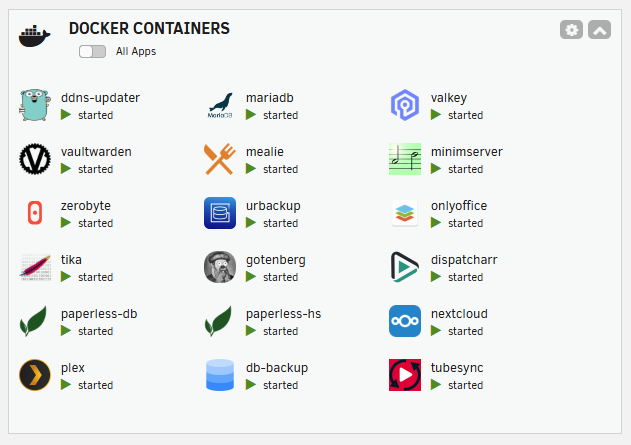Viewport: 631px width, 445px height.
Task: Click the minimserver music notes icon
Action: tap(405, 159)
